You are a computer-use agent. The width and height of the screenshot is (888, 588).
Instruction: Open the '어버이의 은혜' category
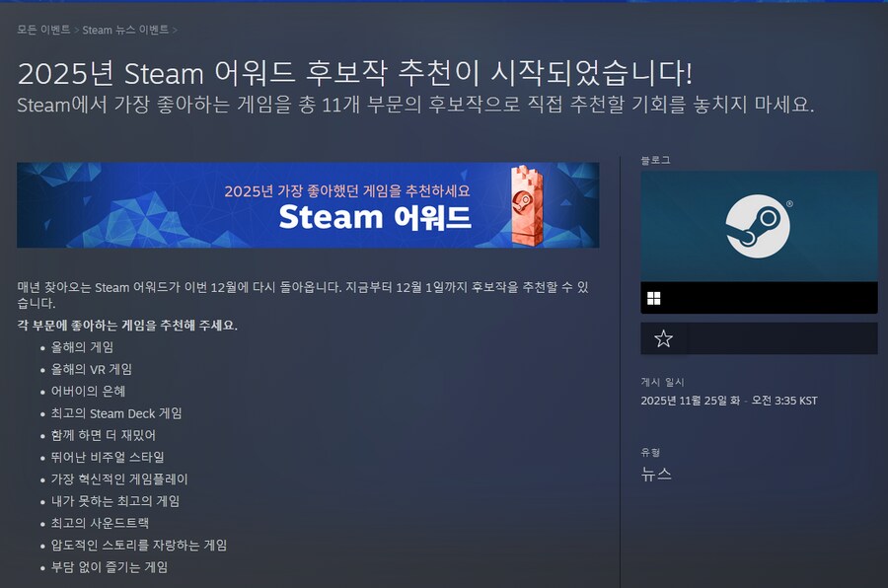coord(90,392)
